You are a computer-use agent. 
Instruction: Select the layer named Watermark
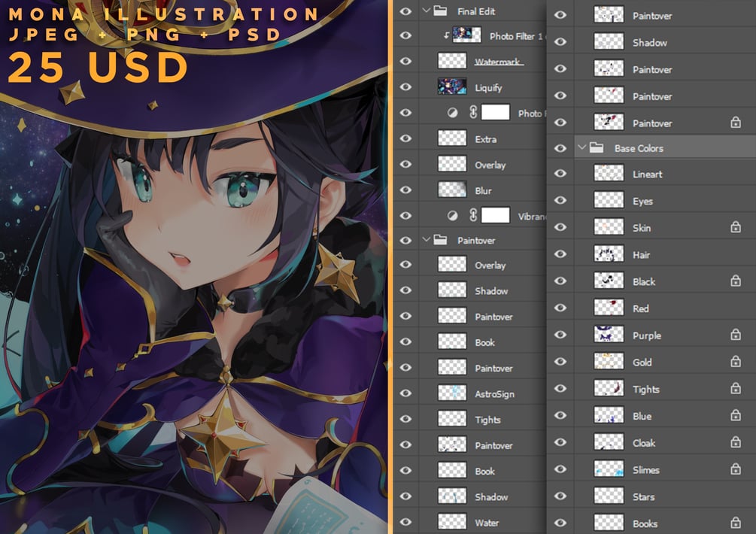point(498,61)
